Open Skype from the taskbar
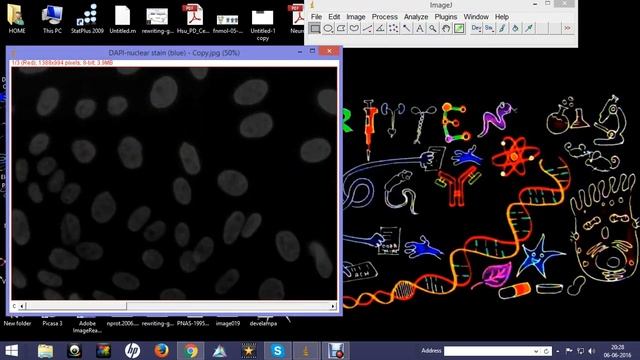 (278, 351)
